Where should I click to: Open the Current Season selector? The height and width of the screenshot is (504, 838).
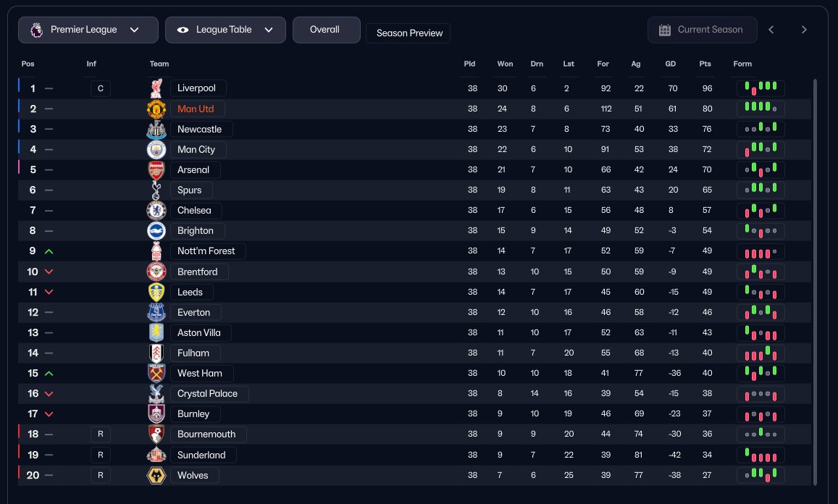pos(702,30)
